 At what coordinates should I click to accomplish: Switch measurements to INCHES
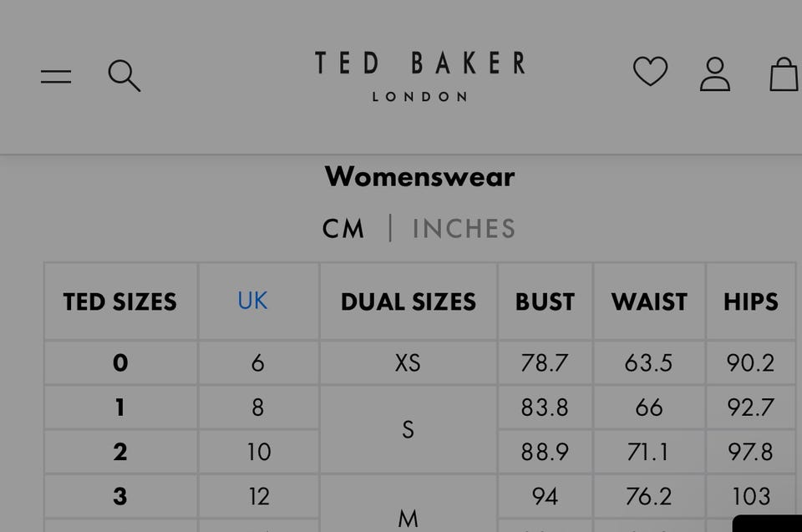click(x=464, y=229)
